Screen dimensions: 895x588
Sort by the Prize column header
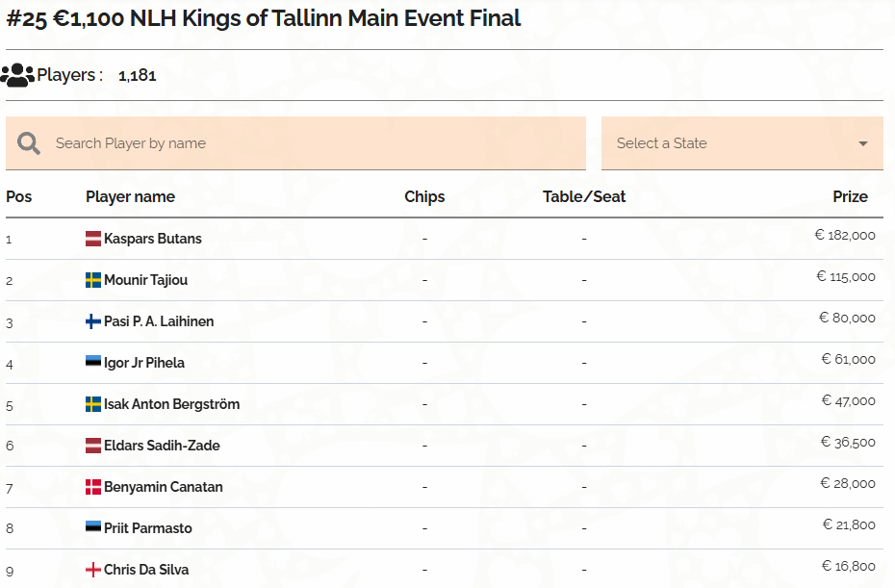click(x=850, y=197)
